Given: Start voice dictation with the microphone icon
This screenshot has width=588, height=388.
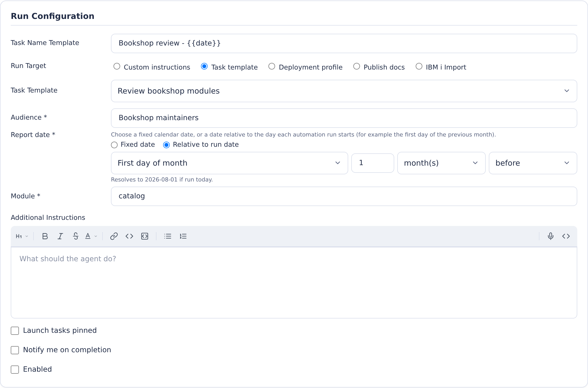Looking at the screenshot, I should 551,236.
